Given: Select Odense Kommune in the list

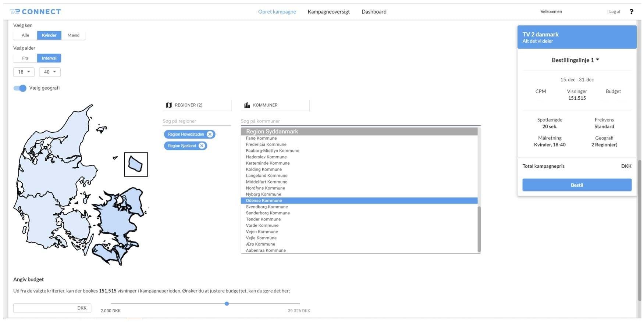Looking at the screenshot, I should point(264,201).
